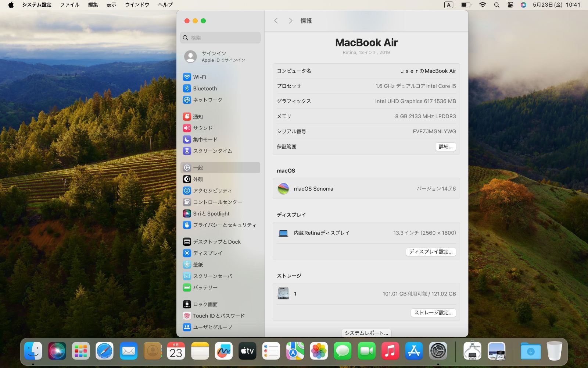Click 内蔵Retinaディスプレイ row
This screenshot has height=368, width=588.
[366, 233]
